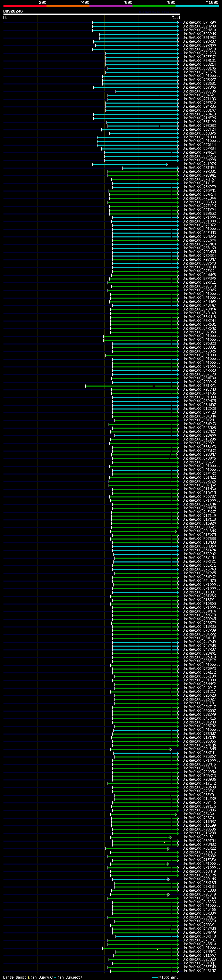The width and height of the screenshot is (222, 980).
Task: Select the UniRef100_P07688 label
Action: [199, 539]
